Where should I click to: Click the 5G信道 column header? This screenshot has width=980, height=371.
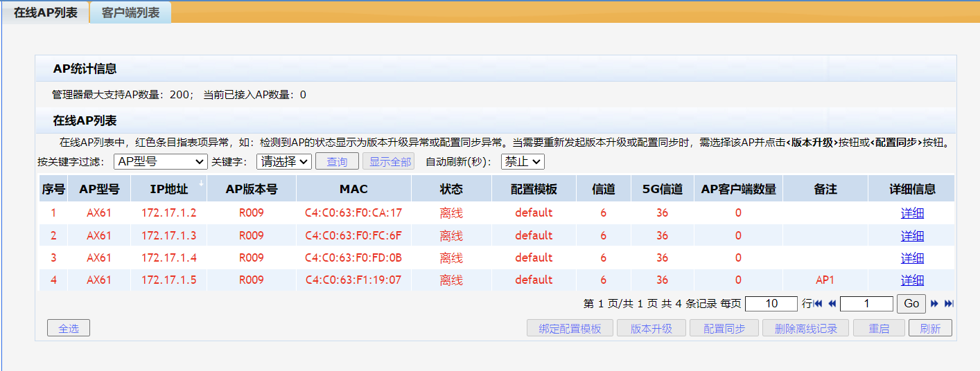click(663, 189)
